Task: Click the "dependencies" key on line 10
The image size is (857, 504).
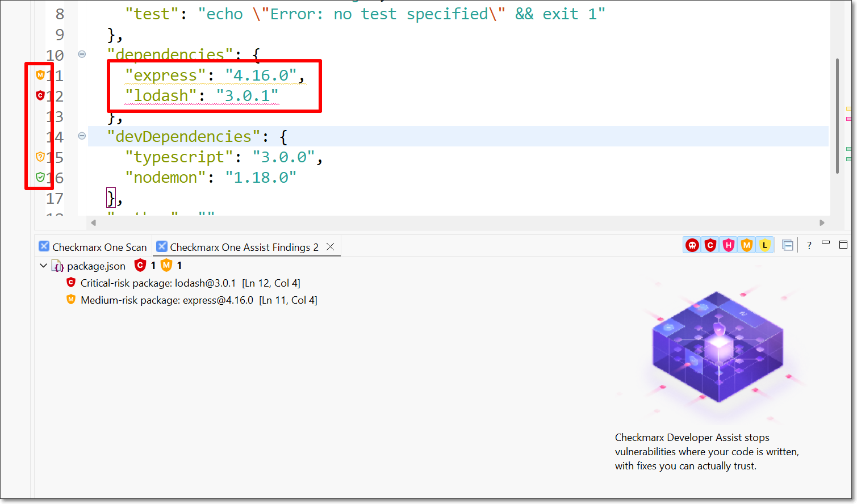Action: pos(170,55)
